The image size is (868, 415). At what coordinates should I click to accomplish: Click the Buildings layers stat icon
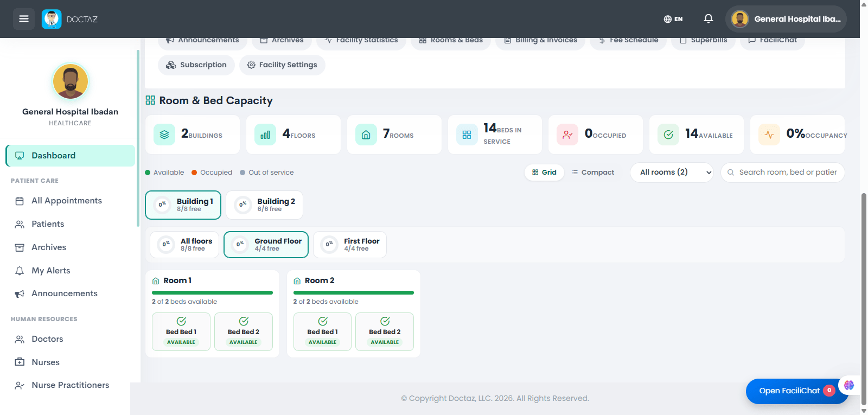point(164,135)
